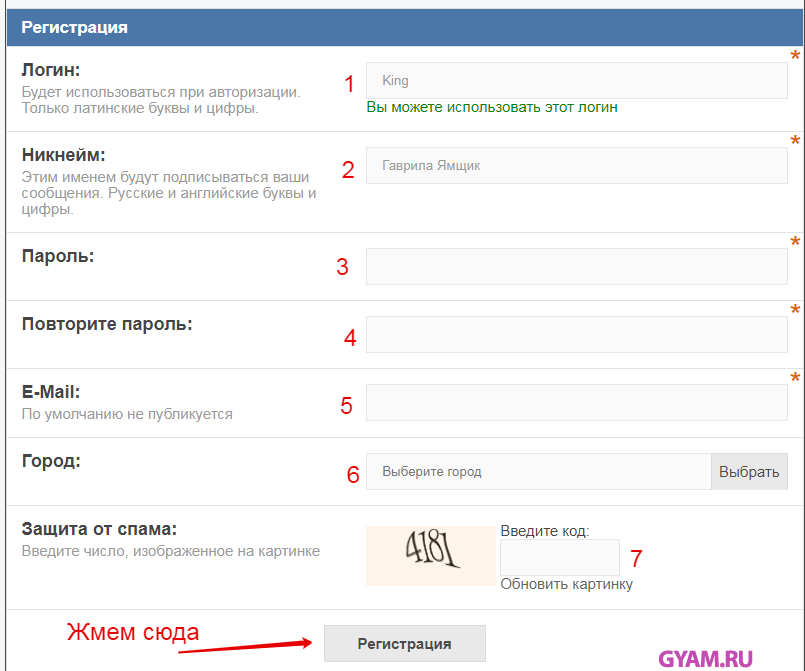Submit form with Регистрация button at bottom

tap(404, 644)
